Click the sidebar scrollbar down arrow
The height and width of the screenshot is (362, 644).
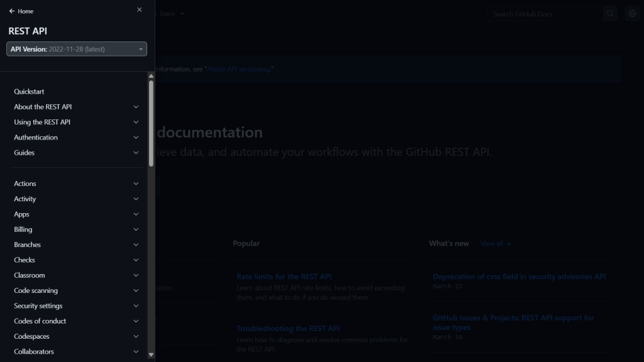[x=151, y=354]
